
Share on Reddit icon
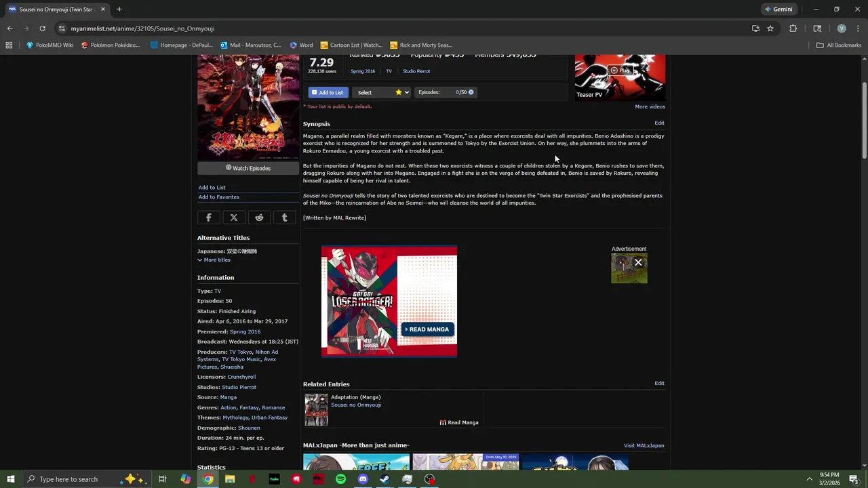coord(259,218)
